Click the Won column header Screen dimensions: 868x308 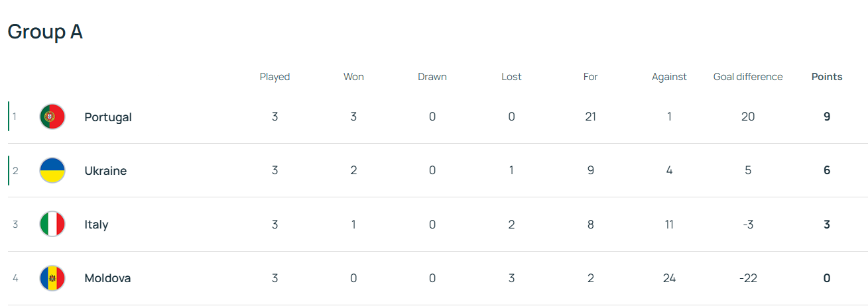353,77
